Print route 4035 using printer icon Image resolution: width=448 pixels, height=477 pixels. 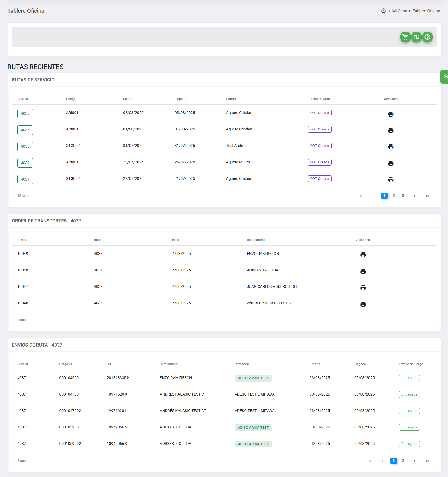391,147
